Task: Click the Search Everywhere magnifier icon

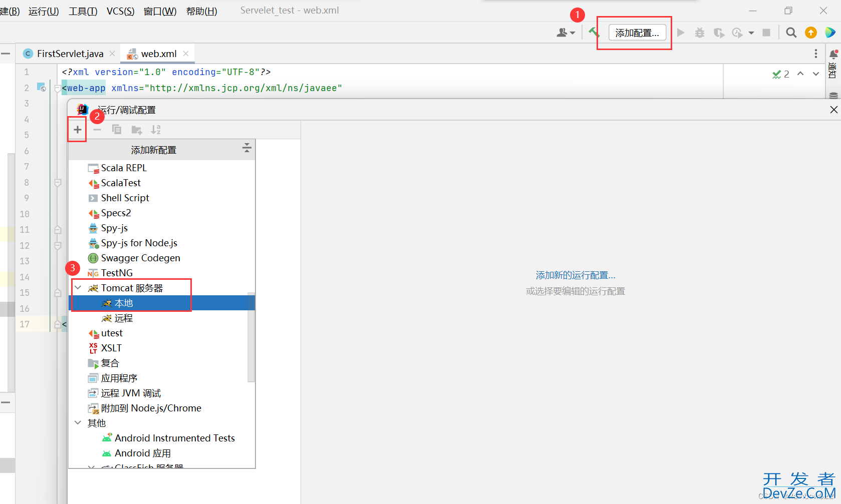Action: coord(791,33)
